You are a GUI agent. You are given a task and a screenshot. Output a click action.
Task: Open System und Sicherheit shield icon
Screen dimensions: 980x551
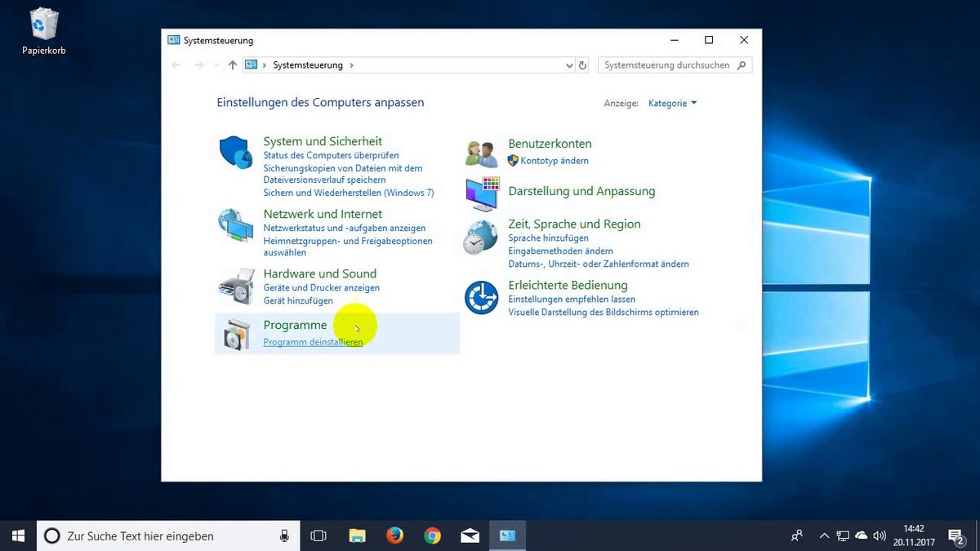(x=236, y=153)
